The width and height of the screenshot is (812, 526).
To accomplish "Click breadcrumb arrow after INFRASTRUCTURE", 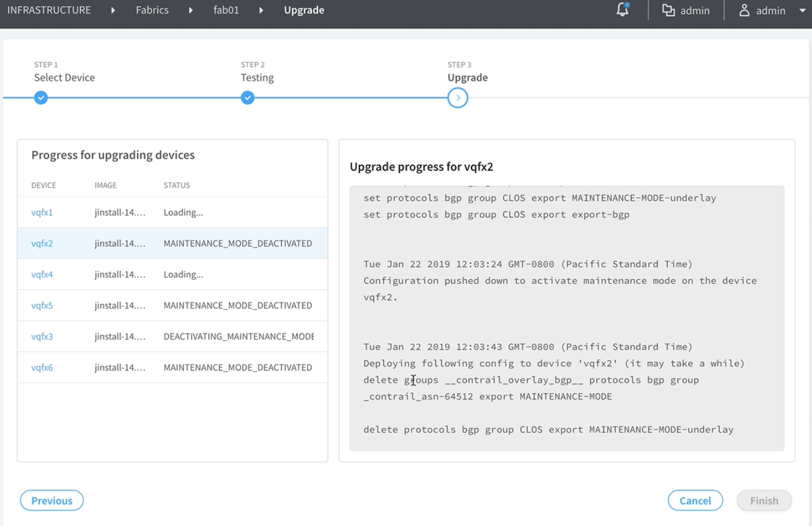I will click(113, 10).
